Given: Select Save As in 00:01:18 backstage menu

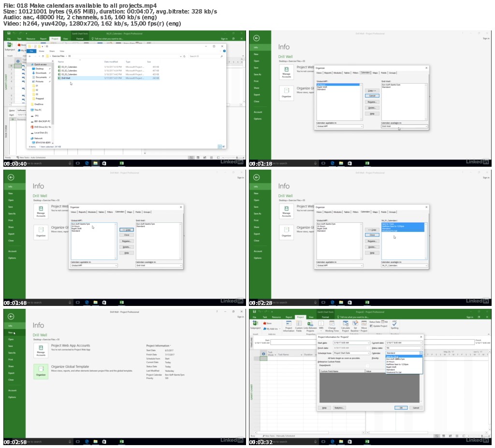Looking at the screenshot, I should point(258,74).
